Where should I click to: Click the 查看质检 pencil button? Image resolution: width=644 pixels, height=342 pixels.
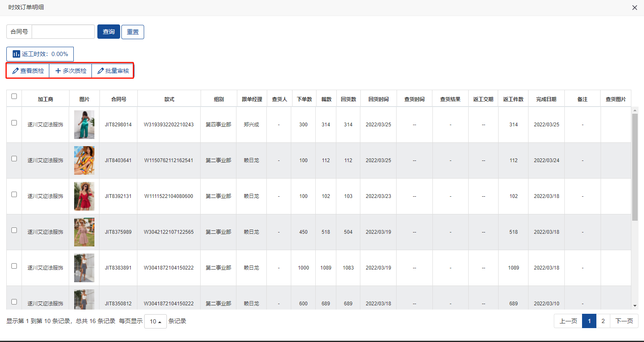click(x=28, y=71)
